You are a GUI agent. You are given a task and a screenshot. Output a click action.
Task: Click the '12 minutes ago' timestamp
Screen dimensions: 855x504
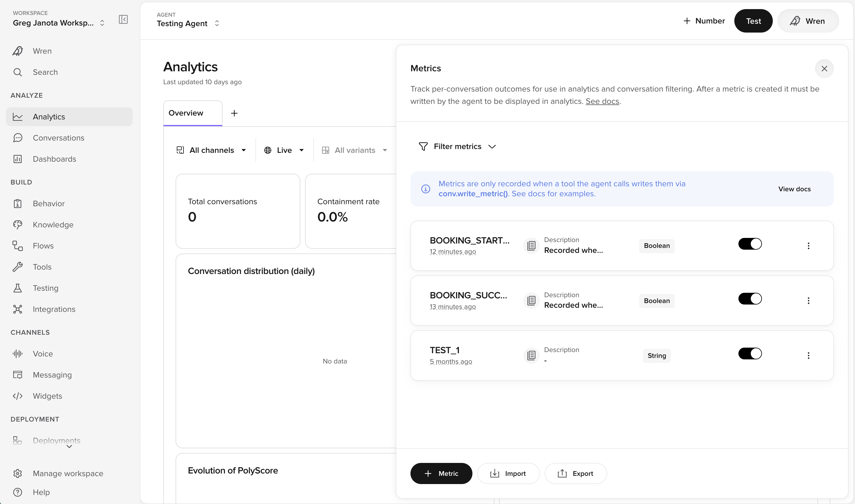[453, 252]
